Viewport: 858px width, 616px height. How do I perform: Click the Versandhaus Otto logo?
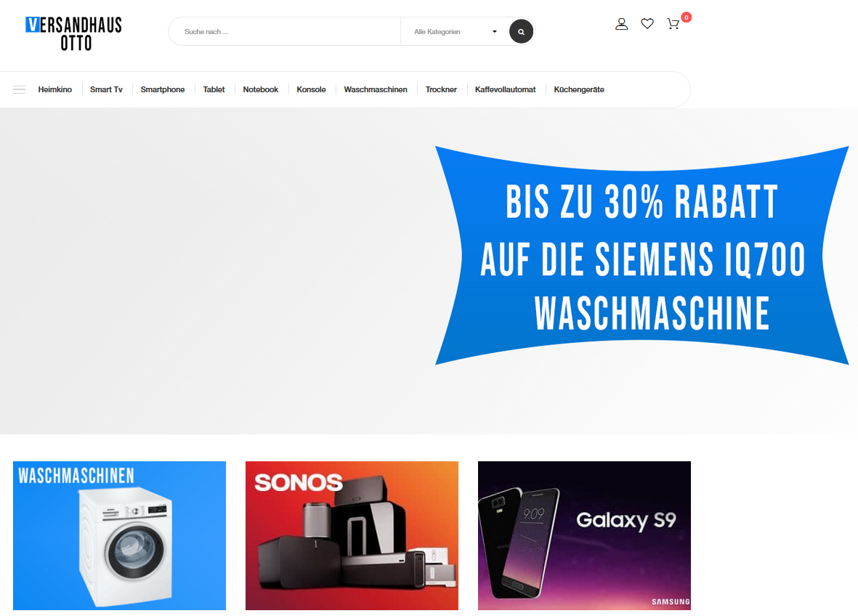[x=74, y=33]
